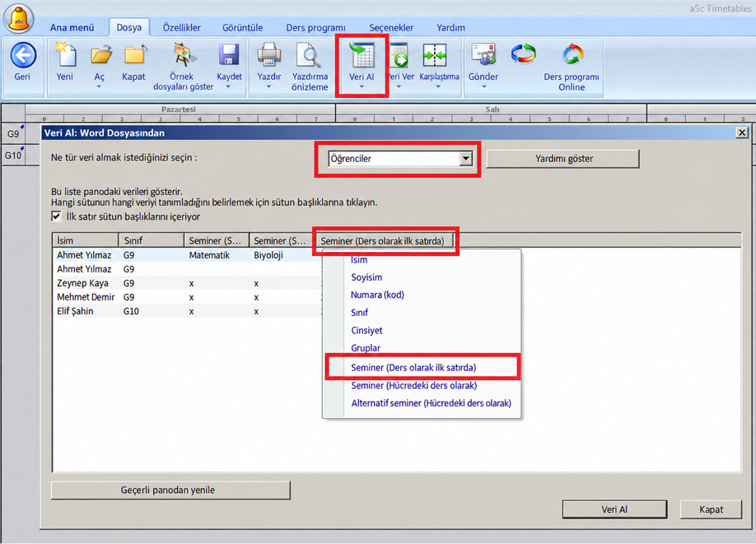Create a new file with Yeni icon
Screen dimensions: 756x544
point(65,55)
